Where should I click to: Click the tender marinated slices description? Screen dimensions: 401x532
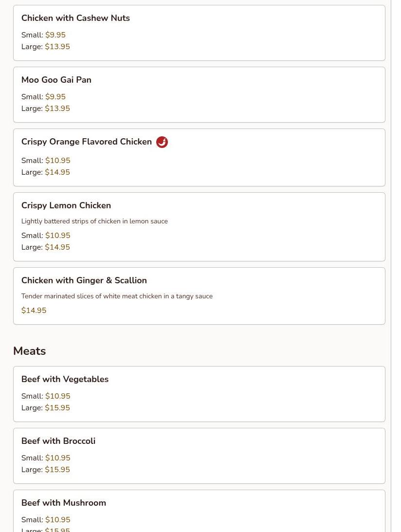pyautogui.click(x=117, y=296)
